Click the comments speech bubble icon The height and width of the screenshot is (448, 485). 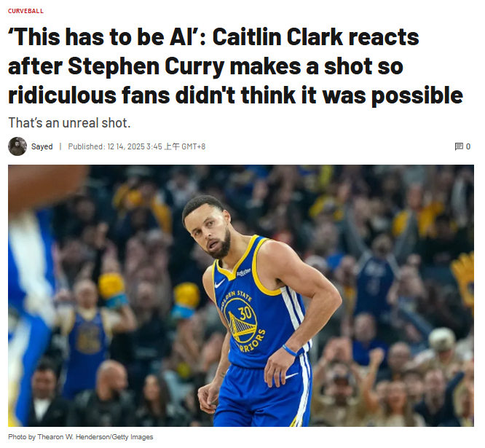[x=459, y=146]
